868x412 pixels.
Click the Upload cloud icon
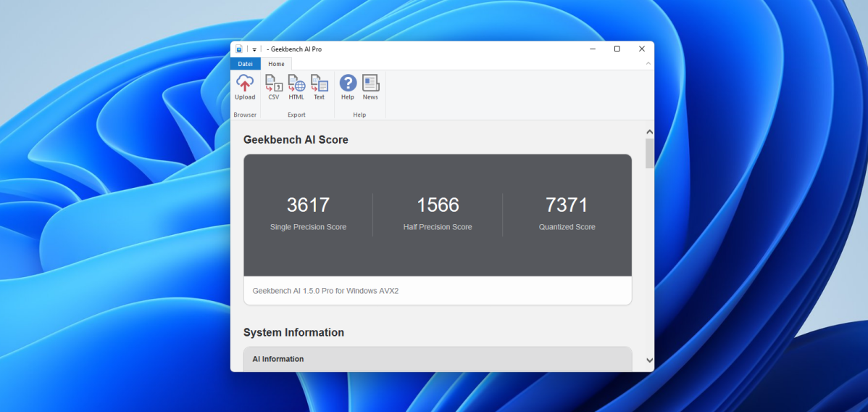tap(245, 83)
